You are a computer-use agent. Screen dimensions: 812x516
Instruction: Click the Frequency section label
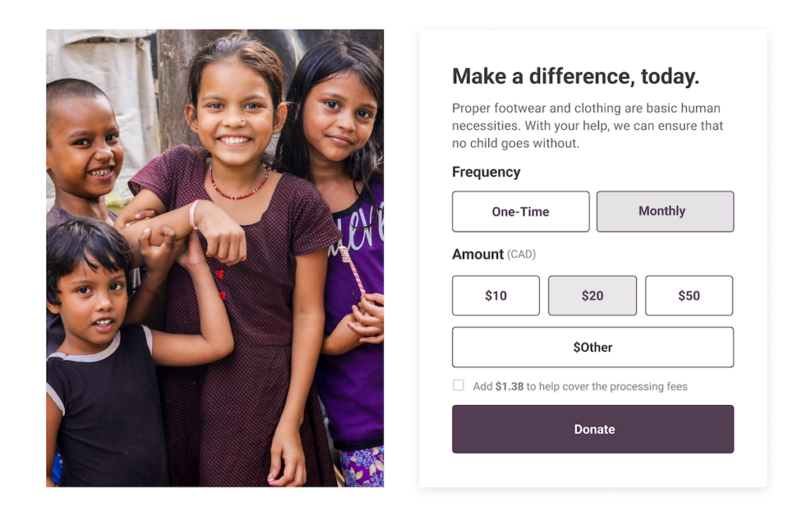(486, 172)
